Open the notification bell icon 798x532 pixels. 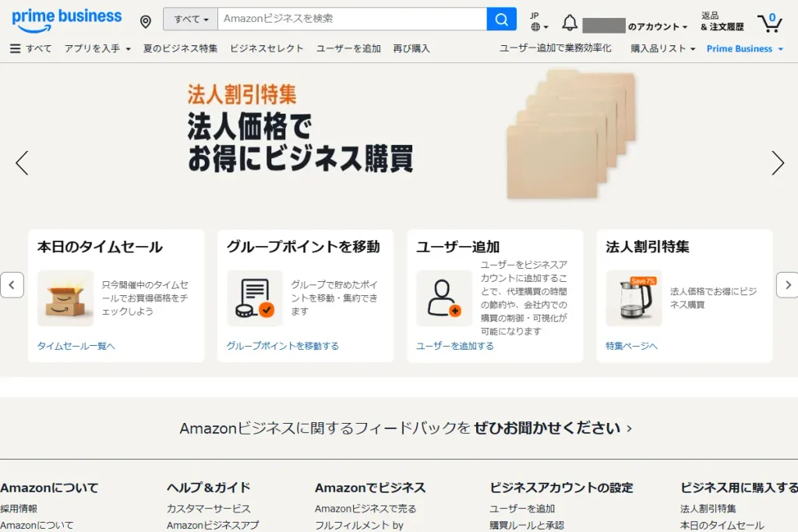pyautogui.click(x=570, y=23)
